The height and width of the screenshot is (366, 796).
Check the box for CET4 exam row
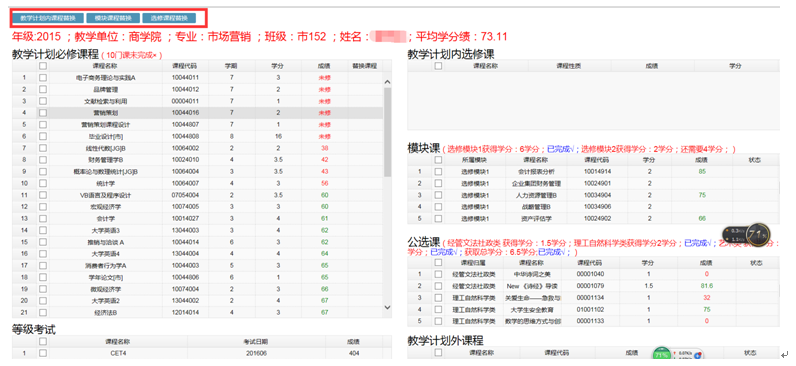tap(43, 353)
